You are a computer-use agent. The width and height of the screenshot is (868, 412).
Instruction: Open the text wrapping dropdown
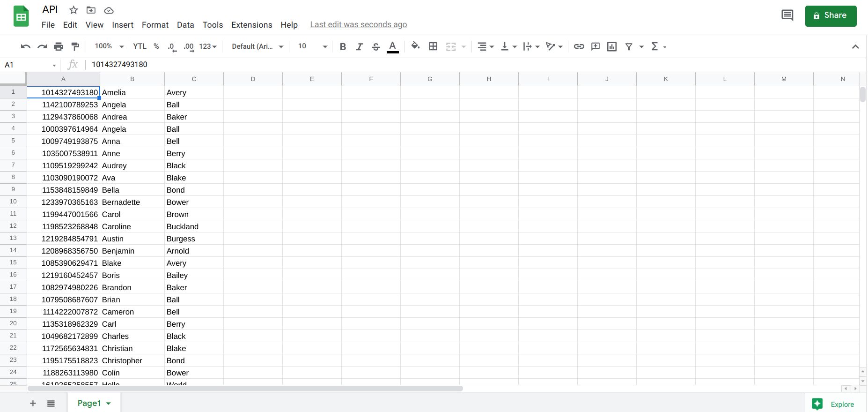pyautogui.click(x=531, y=46)
